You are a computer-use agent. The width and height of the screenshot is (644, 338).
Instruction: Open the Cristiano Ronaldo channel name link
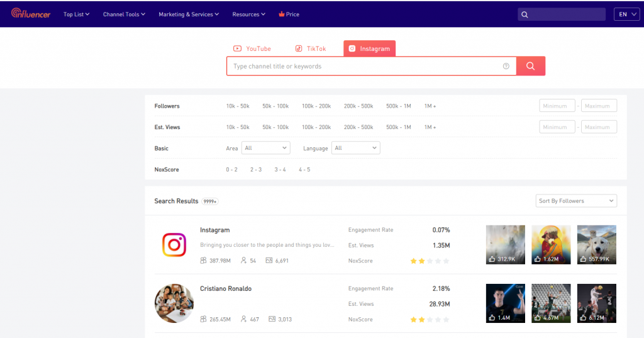tap(226, 289)
